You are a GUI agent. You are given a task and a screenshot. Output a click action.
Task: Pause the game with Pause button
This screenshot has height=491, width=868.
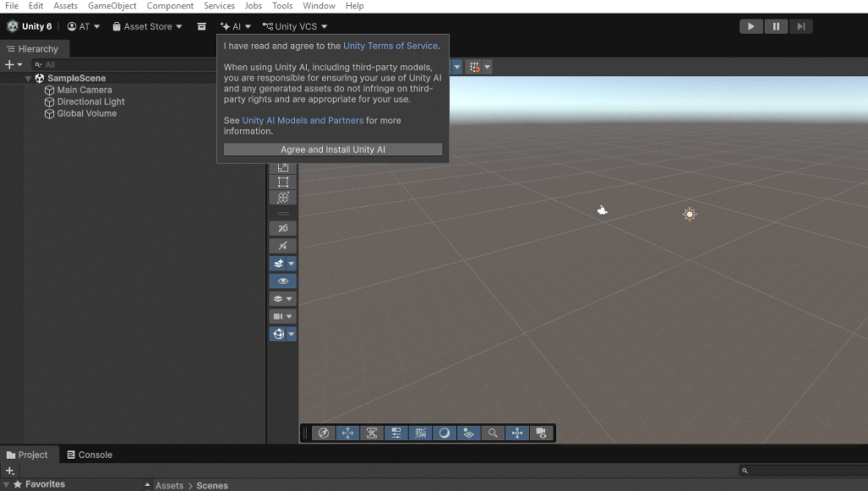click(x=776, y=26)
